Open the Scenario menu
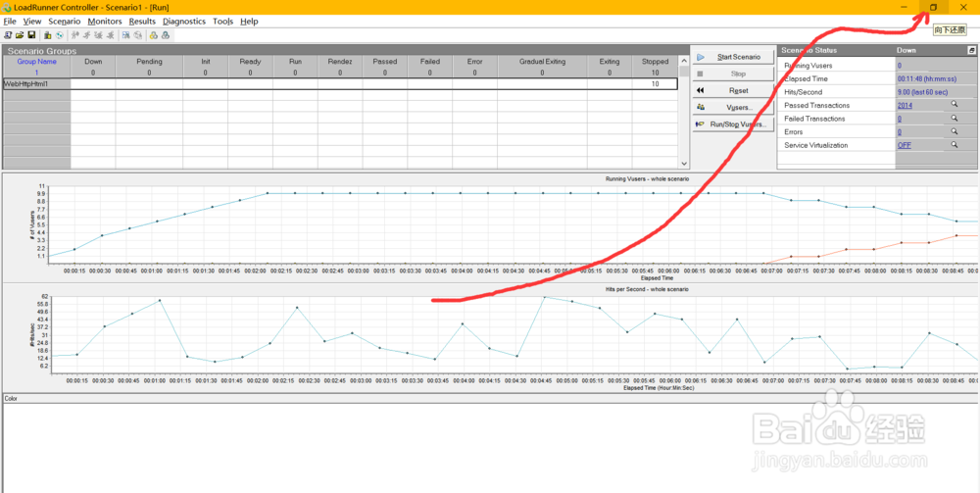The image size is (980, 493). click(x=65, y=22)
